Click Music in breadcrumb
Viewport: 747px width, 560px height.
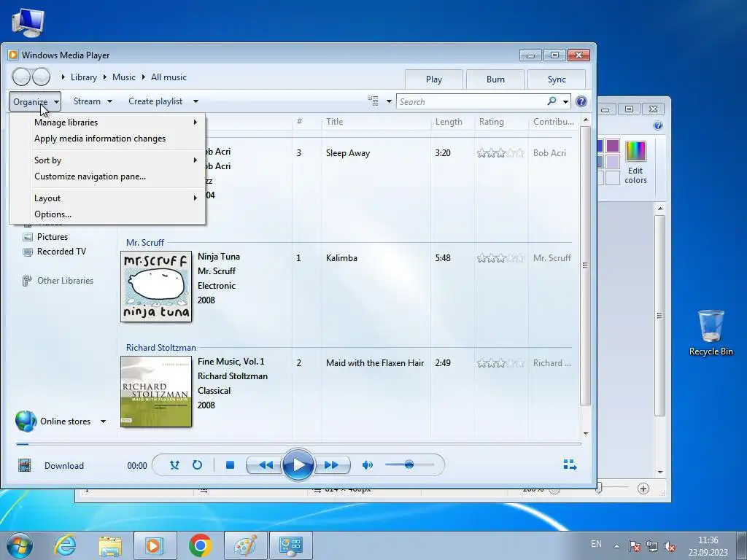point(124,77)
